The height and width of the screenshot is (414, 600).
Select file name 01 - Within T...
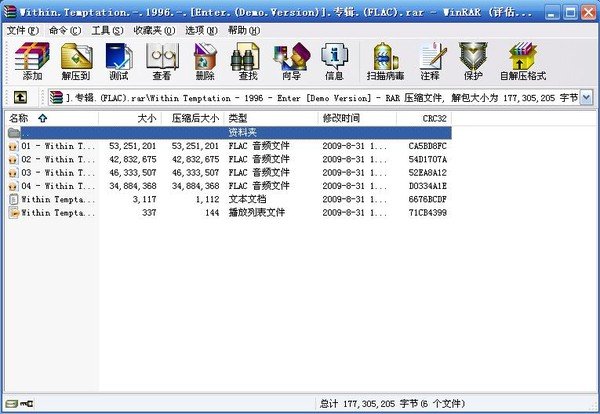(x=58, y=146)
